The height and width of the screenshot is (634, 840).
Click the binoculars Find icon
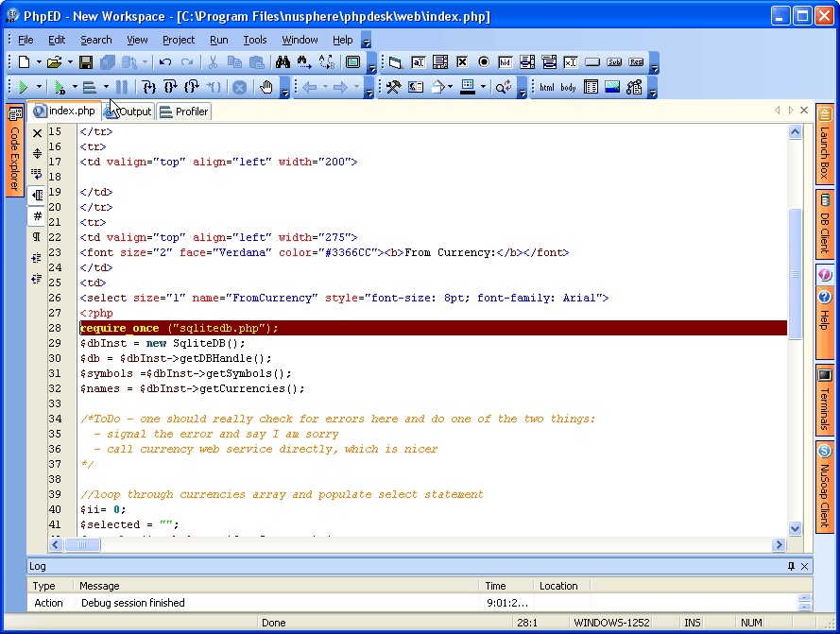point(283,62)
